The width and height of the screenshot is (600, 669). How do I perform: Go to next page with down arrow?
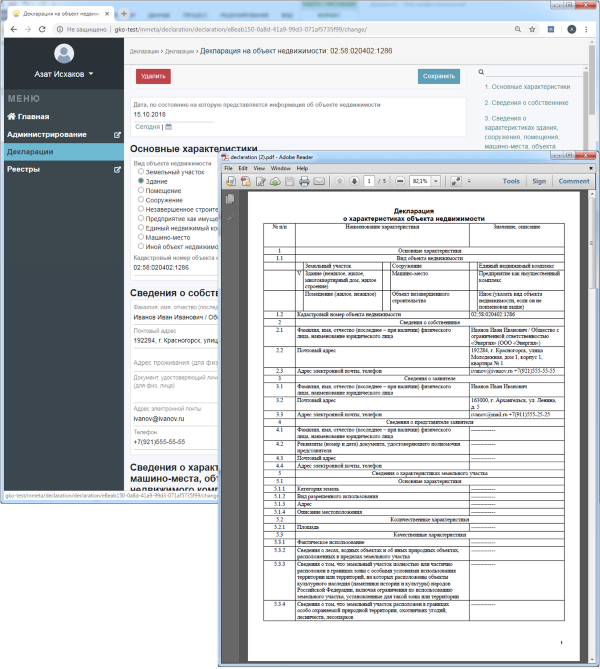point(354,181)
